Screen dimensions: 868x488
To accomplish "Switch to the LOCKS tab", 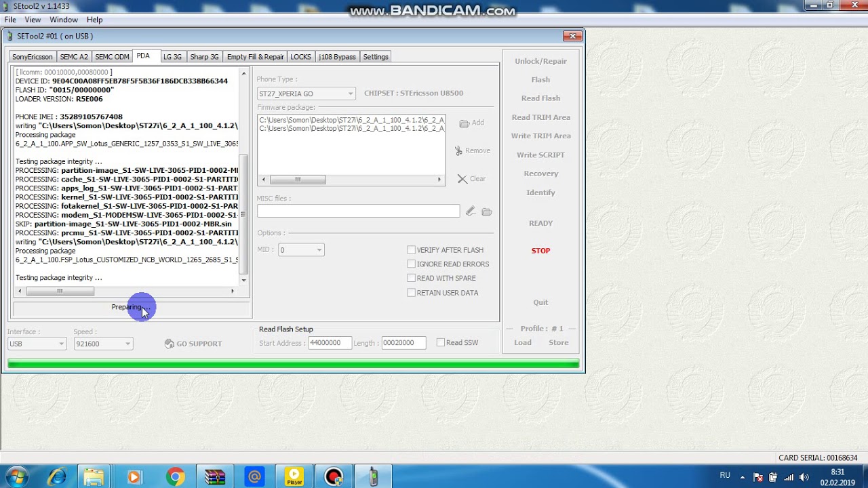I will click(x=300, y=57).
